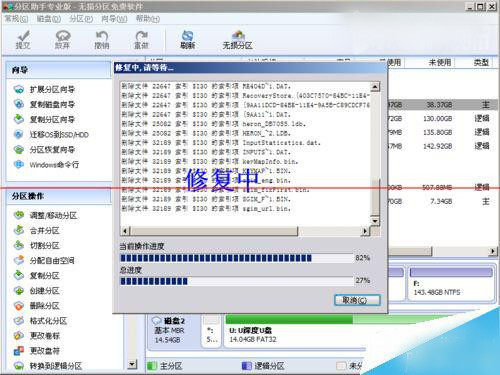Select the 合并分区 operation icon
The height and width of the screenshot is (375, 500).
pos(19,230)
